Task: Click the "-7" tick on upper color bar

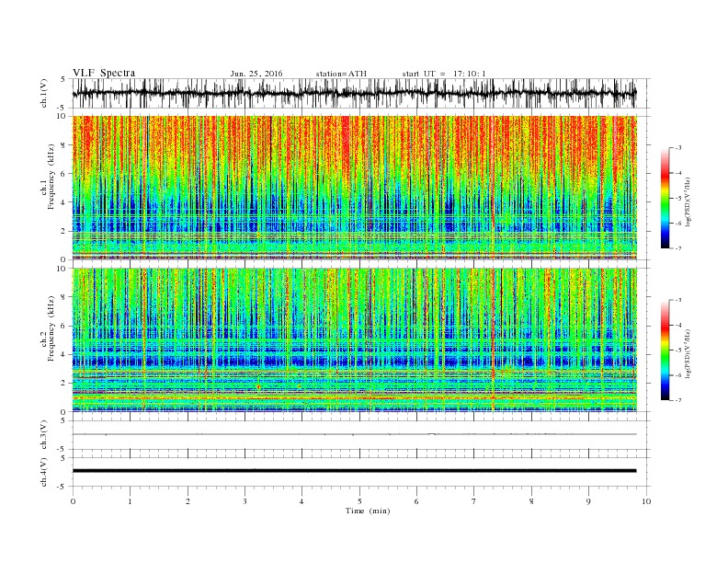Action: [677, 248]
